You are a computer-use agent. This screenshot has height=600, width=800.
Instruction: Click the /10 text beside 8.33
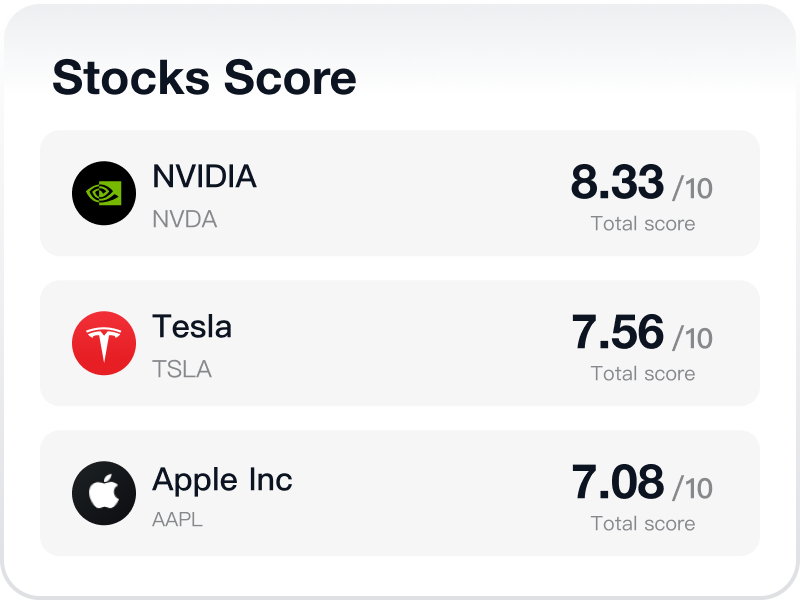[x=692, y=188]
